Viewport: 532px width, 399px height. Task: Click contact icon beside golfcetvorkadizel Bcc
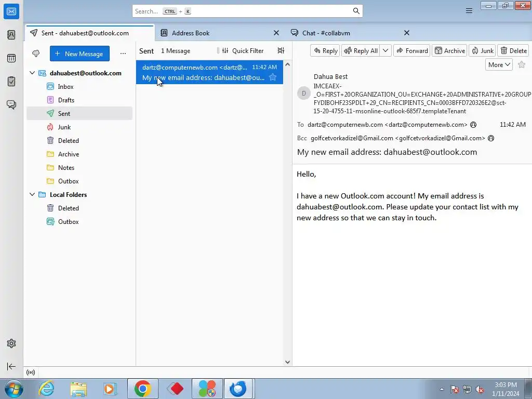(x=491, y=138)
